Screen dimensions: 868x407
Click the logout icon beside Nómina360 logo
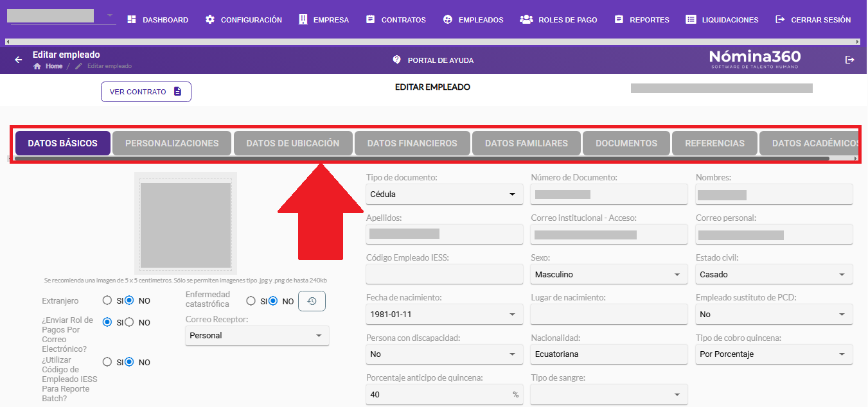point(849,60)
